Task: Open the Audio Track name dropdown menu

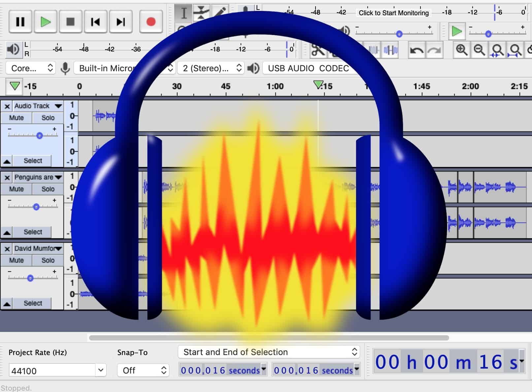Action: point(38,106)
